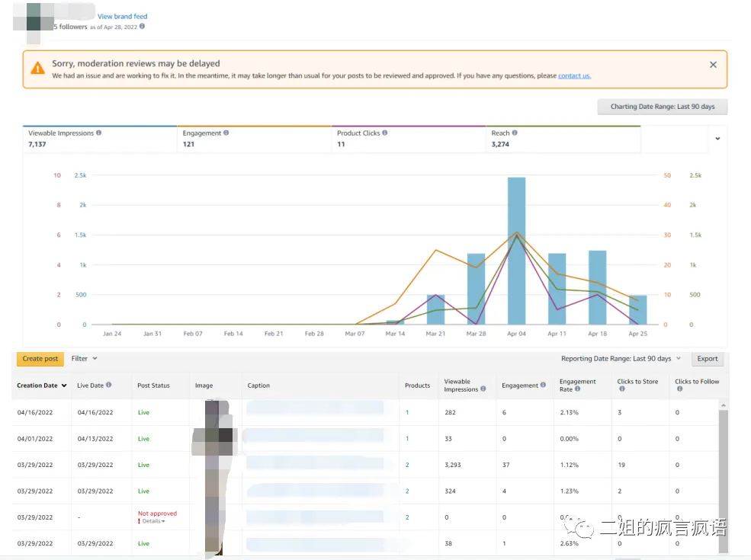Click info icon under Clicks to Store header
The image size is (751, 560).
621,389
